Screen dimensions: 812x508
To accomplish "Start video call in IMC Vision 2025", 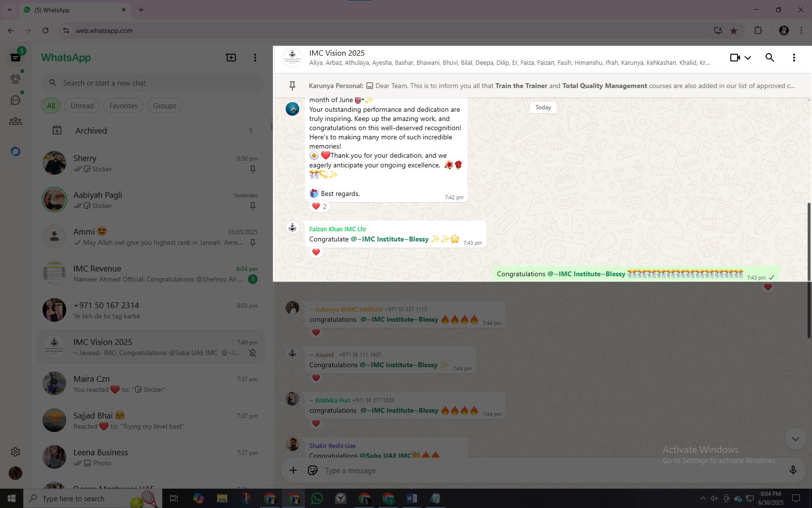I will (735, 58).
